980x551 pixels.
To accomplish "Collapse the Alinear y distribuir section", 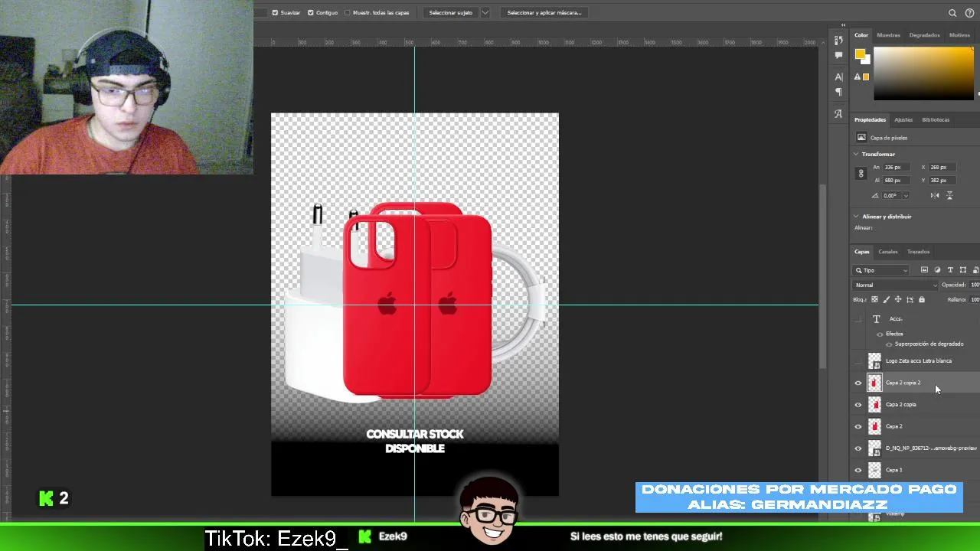I will (x=856, y=217).
